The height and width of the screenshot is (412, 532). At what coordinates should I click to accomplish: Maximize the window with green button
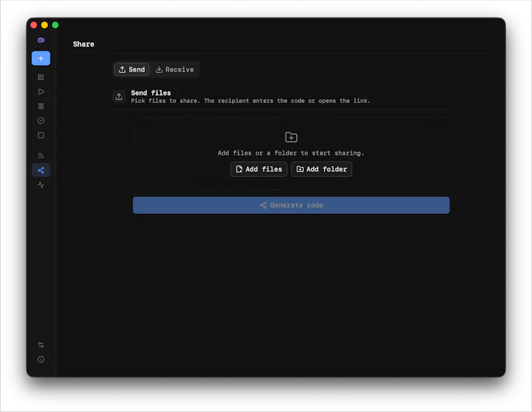55,25
